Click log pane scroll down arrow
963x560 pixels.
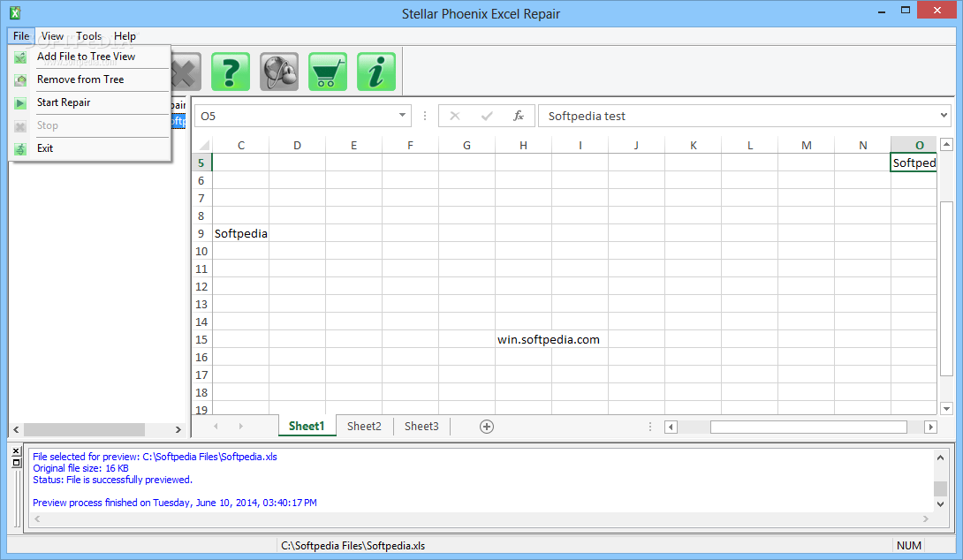tap(940, 504)
